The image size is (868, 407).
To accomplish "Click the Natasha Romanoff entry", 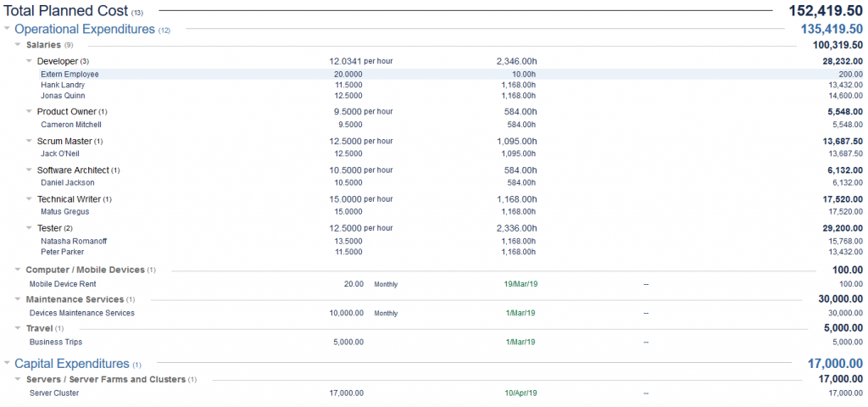I will point(73,241).
